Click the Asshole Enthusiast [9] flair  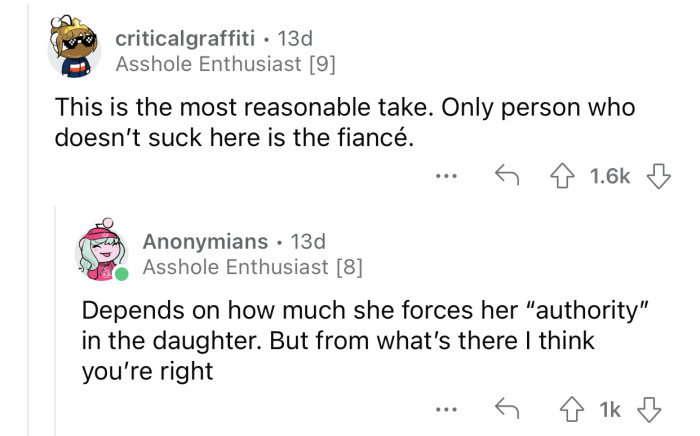point(226,64)
